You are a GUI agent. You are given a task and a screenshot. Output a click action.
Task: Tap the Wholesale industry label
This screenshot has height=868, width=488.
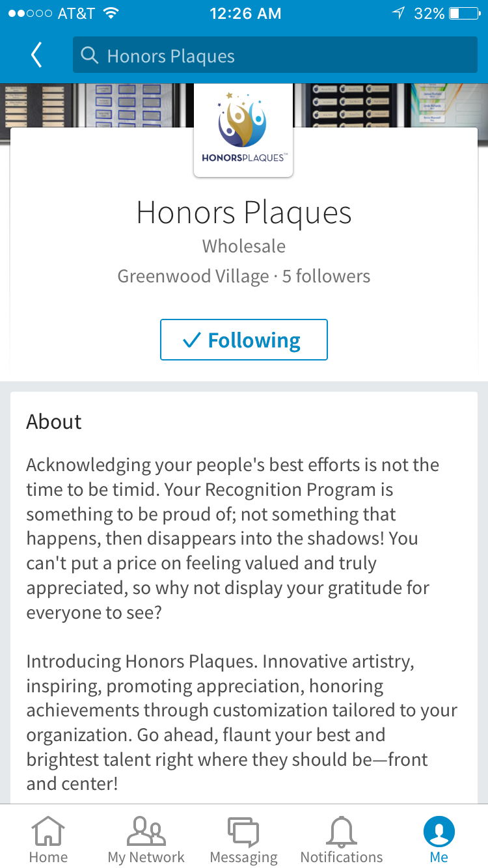pyautogui.click(x=244, y=246)
